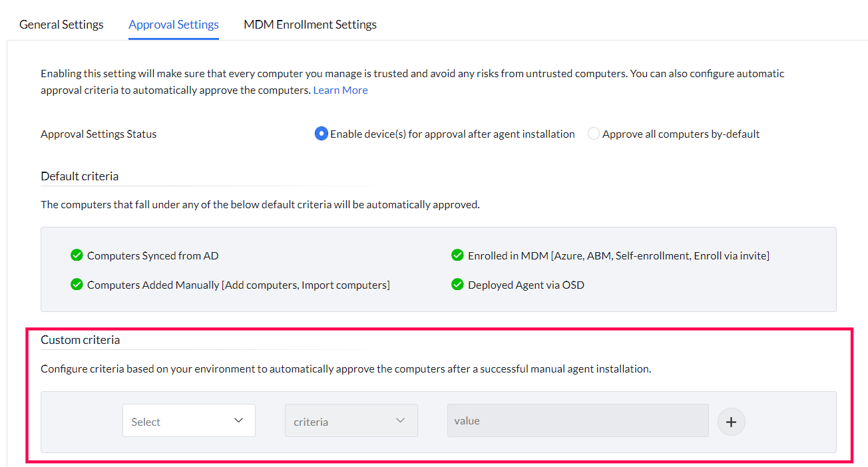Open the Learn More link
The width and height of the screenshot is (868, 467).
click(340, 90)
